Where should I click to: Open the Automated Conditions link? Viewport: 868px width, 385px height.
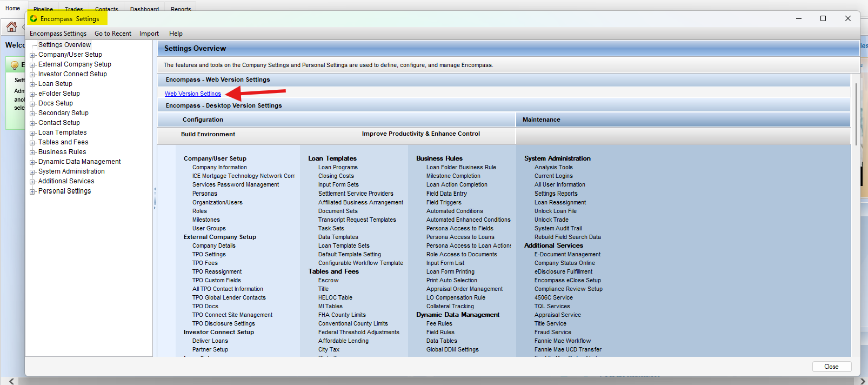point(455,211)
